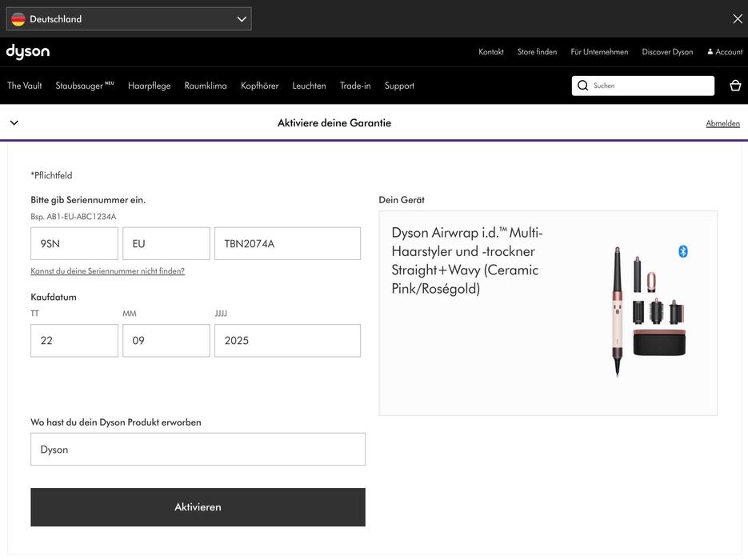The width and height of the screenshot is (748, 560).
Task: Open the shopping basket icon
Action: click(x=735, y=86)
